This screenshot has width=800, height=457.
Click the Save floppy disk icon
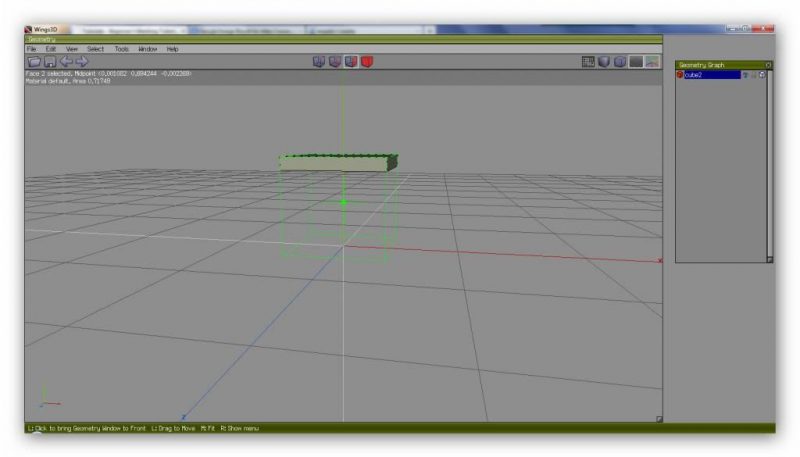(x=49, y=62)
